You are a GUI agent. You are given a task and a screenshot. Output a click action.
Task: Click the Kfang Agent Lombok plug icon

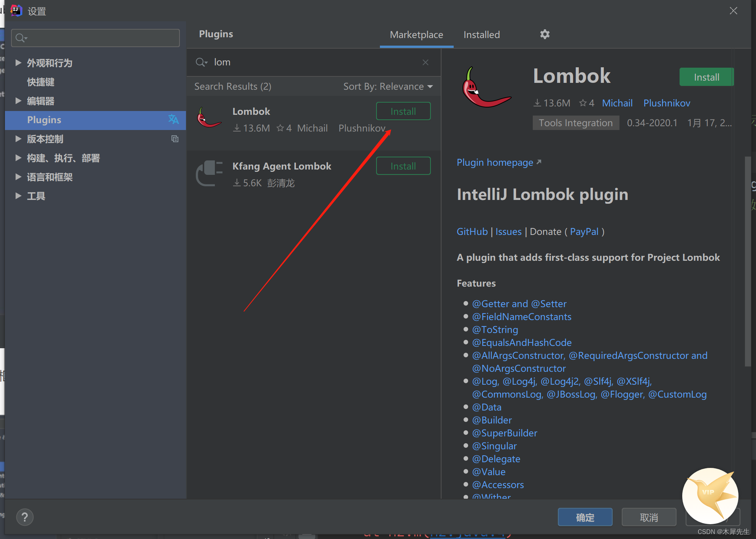209,173
